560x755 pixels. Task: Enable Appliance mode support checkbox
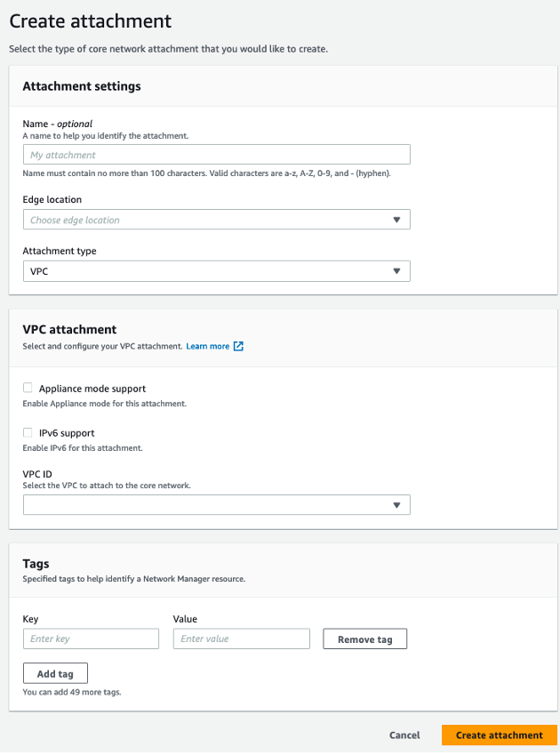[28, 389]
